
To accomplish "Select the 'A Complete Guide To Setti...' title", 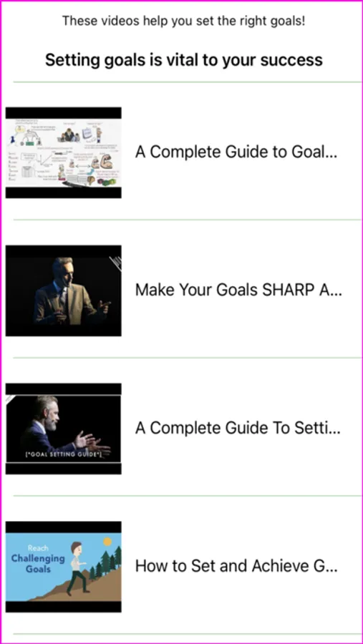I will pos(238,429).
